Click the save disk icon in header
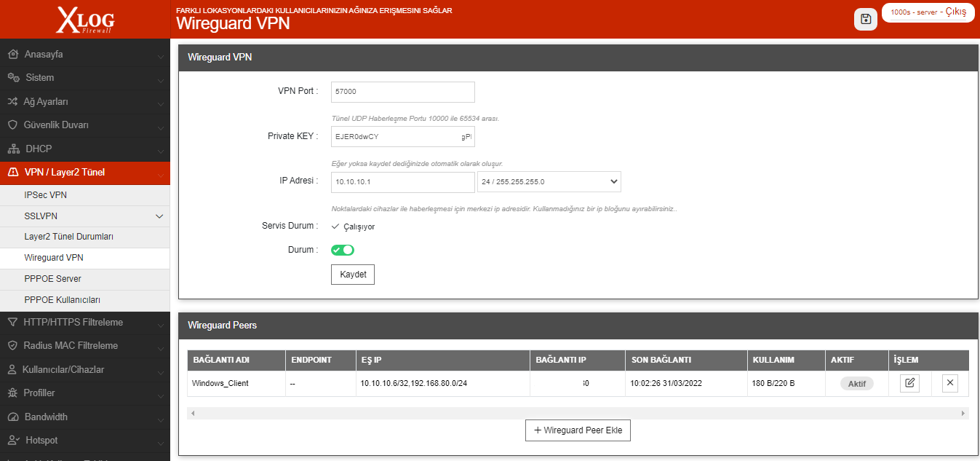 pyautogui.click(x=866, y=19)
